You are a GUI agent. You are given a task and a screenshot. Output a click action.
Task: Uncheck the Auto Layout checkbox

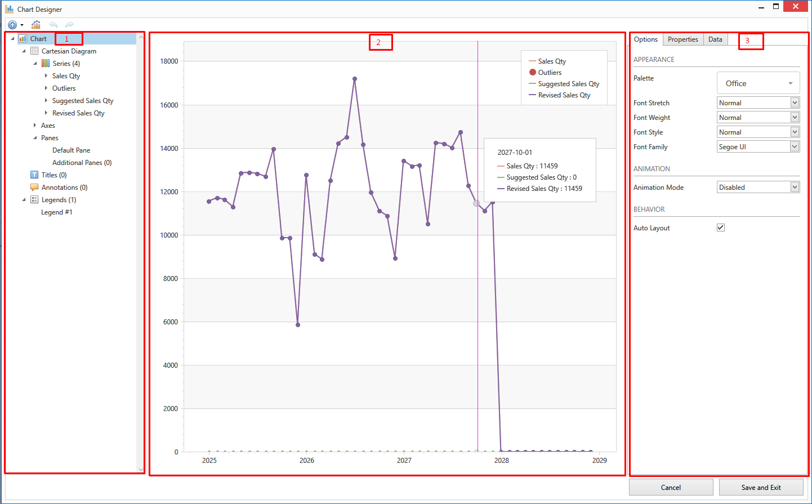[721, 228]
